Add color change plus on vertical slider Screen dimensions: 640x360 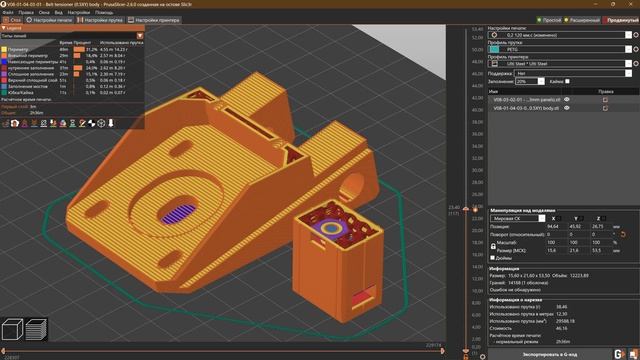(x=475, y=210)
